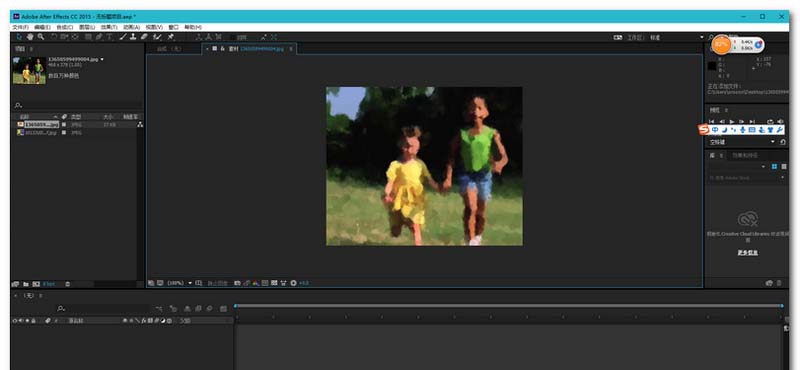
Task: Select the Rotation tool
Action: coord(54,37)
